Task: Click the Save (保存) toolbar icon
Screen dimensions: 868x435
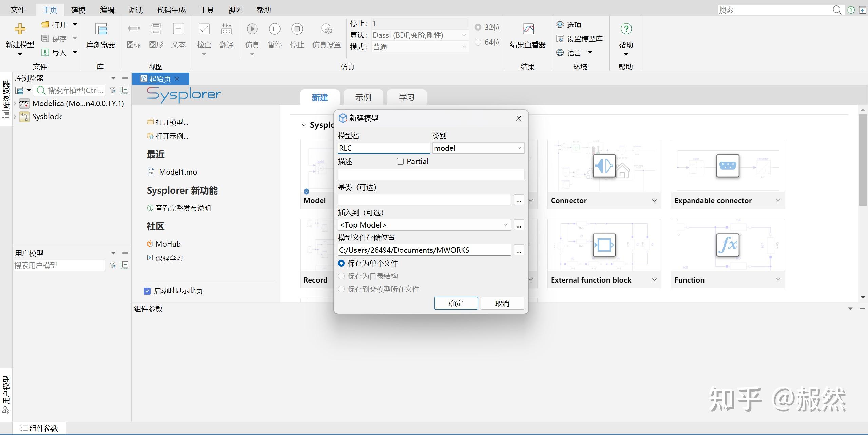Action: tap(45, 38)
